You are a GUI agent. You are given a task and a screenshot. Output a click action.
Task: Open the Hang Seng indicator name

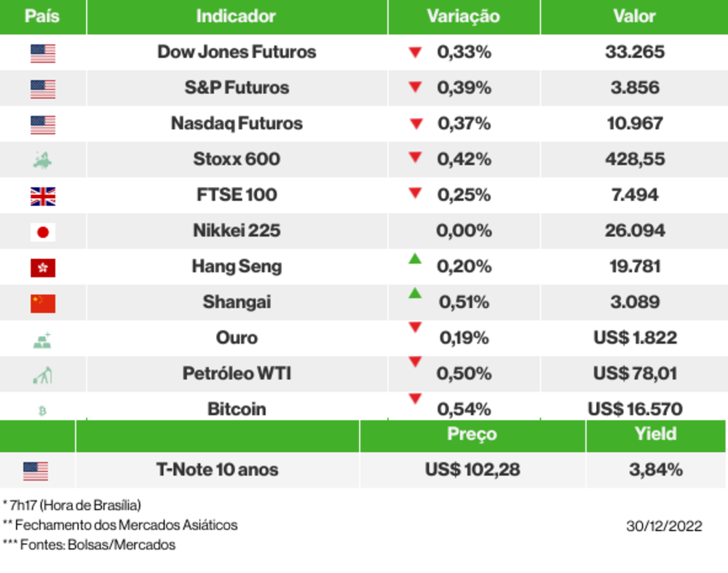pos(237,266)
